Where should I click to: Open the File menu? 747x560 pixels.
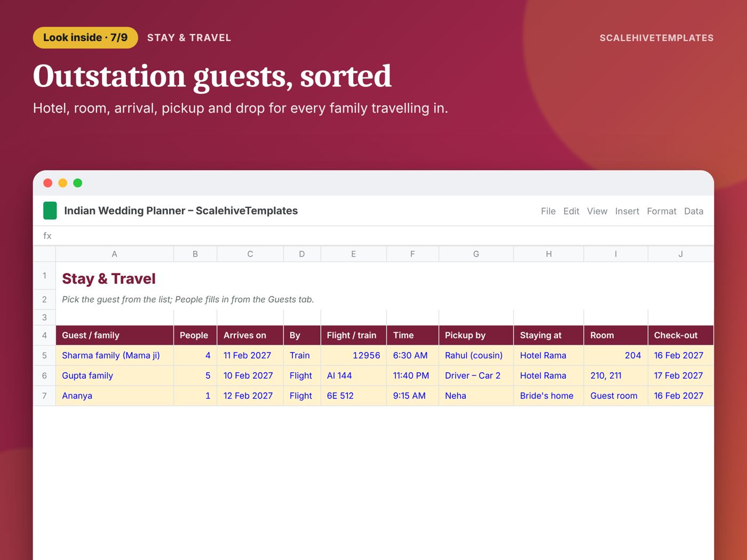548,211
